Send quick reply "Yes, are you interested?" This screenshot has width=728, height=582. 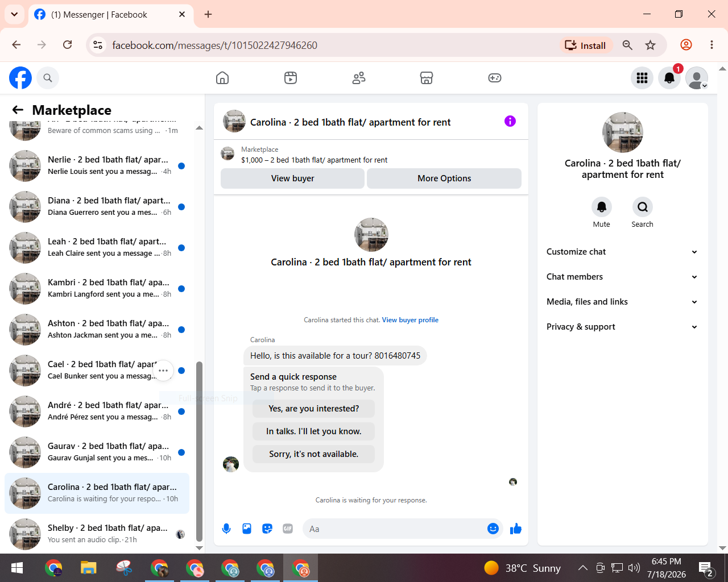pos(314,409)
